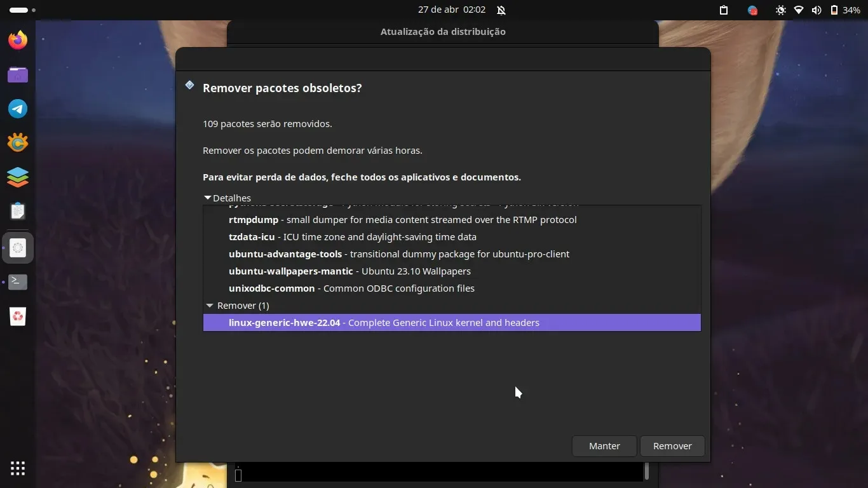The height and width of the screenshot is (488, 868).
Task: Open the Terminal dock icon
Action: (x=18, y=281)
